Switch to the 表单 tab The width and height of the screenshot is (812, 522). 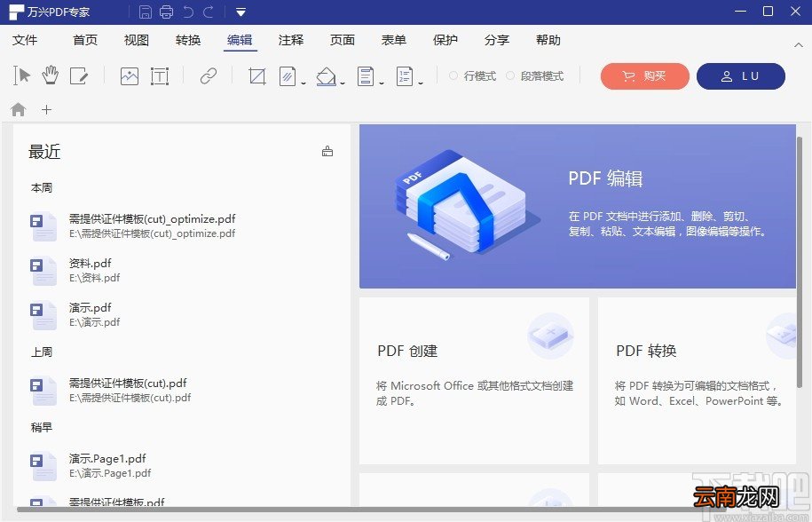pyautogui.click(x=393, y=40)
